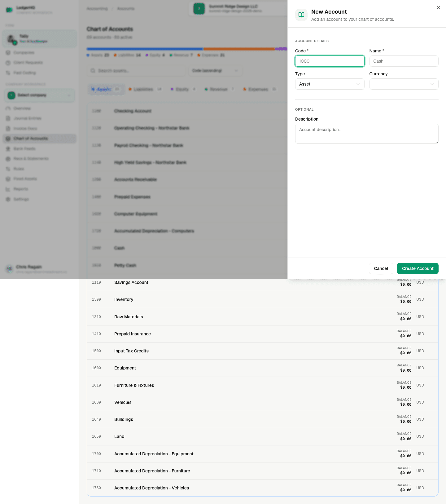The height and width of the screenshot is (504, 446).
Task: Select the 1630 Vehicles account row
Action: coord(263,402)
